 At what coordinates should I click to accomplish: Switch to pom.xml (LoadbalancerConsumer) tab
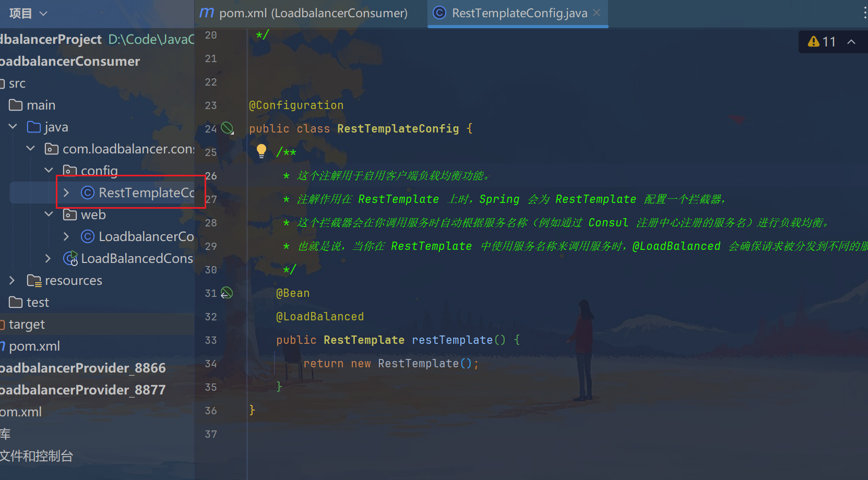click(x=304, y=13)
